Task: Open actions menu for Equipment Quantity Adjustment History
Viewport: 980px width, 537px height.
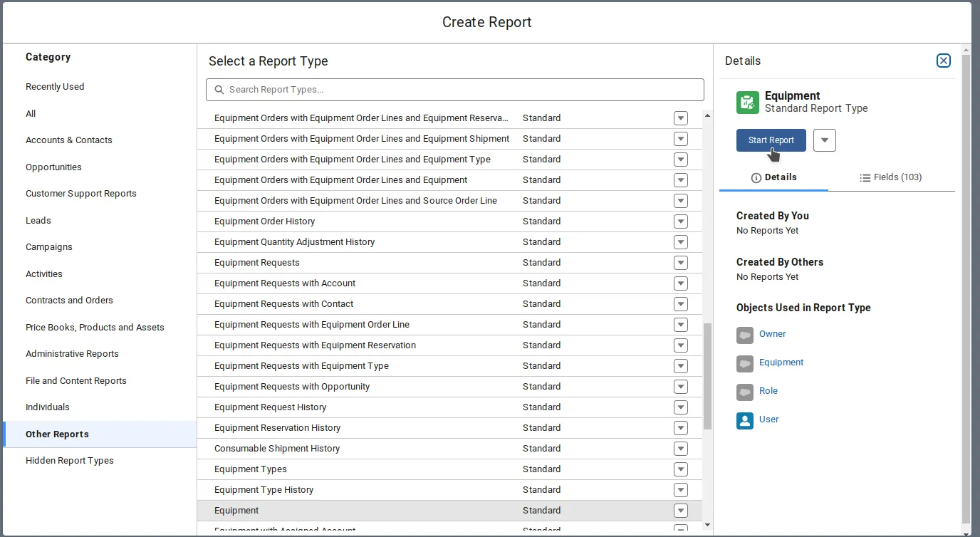Action: 681,242
